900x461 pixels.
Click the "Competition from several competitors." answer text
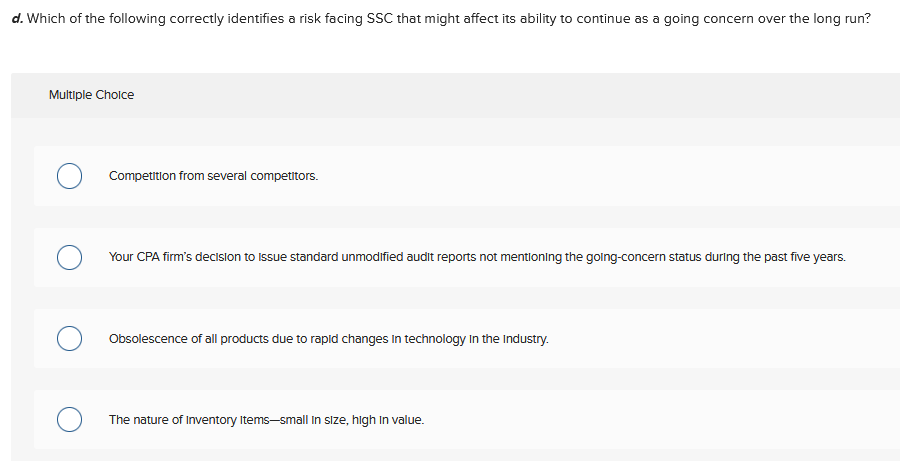[x=213, y=176]
